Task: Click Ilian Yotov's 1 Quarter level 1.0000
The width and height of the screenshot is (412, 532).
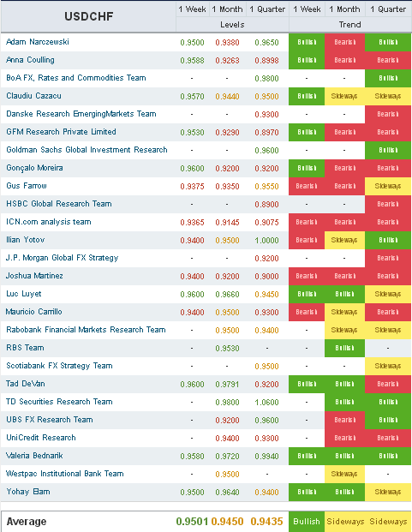Action: click(x=267, y=240)
